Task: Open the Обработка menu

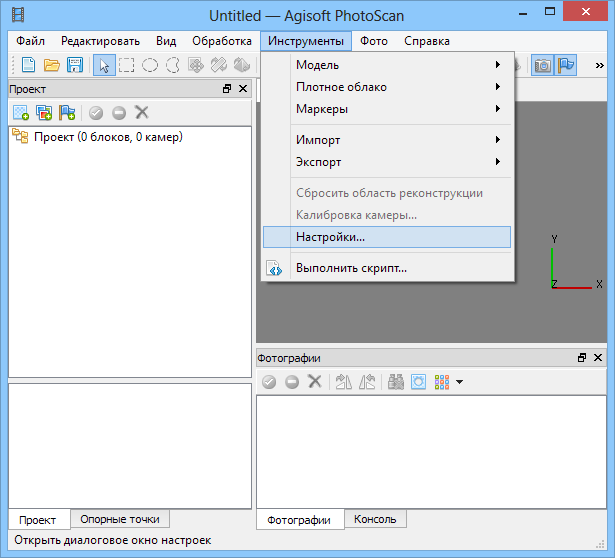Action: tap(222, 41)
